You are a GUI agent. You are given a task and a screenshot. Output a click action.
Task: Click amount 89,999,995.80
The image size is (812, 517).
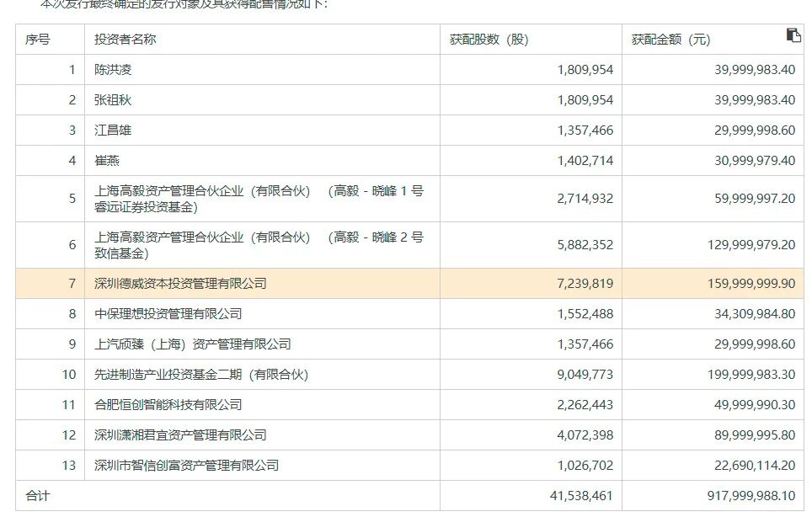coord(755,435)
